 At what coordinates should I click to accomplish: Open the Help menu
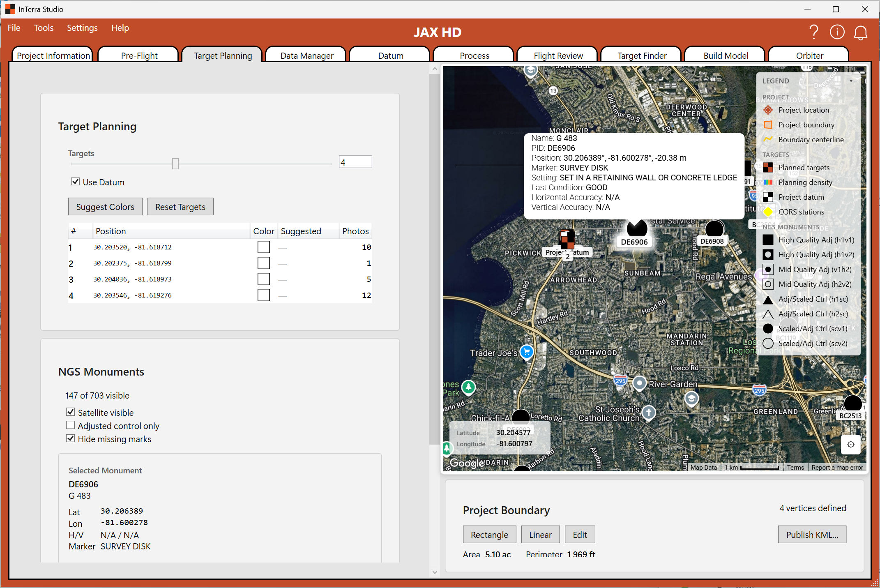coord(120,28)
